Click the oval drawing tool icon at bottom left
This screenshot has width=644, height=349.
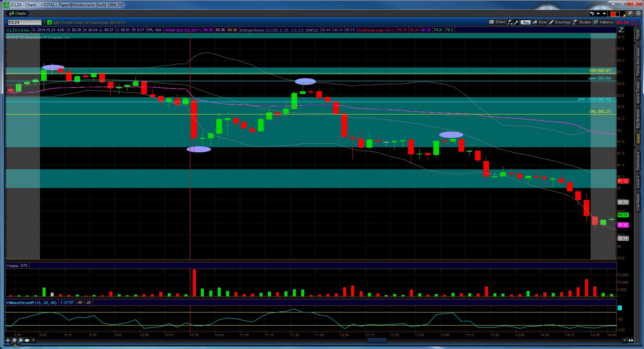(27, 340)
